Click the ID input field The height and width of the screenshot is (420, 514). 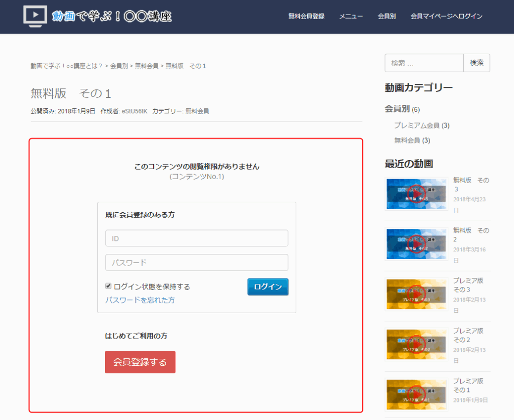(196, 238)
